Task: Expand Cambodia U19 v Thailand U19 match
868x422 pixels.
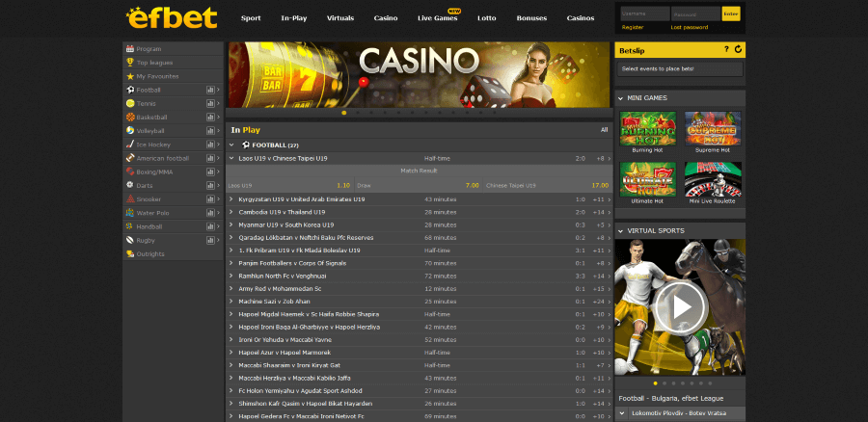Action: 231,212
